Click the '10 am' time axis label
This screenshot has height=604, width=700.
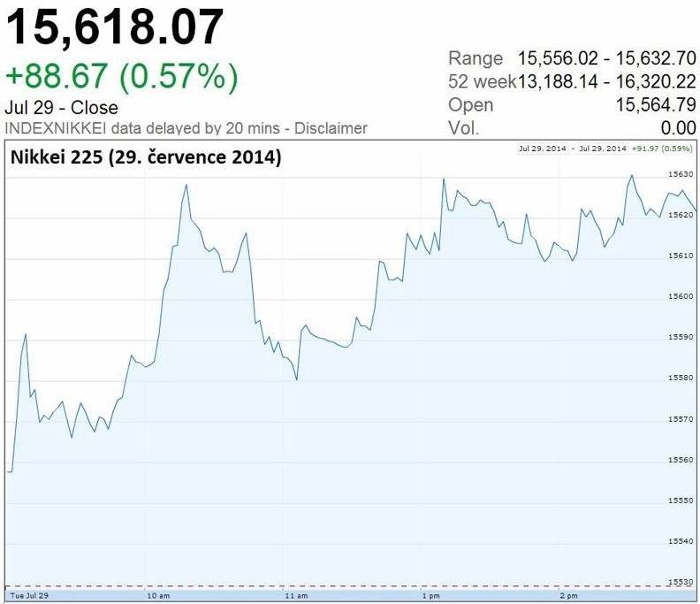coord(158,596)
